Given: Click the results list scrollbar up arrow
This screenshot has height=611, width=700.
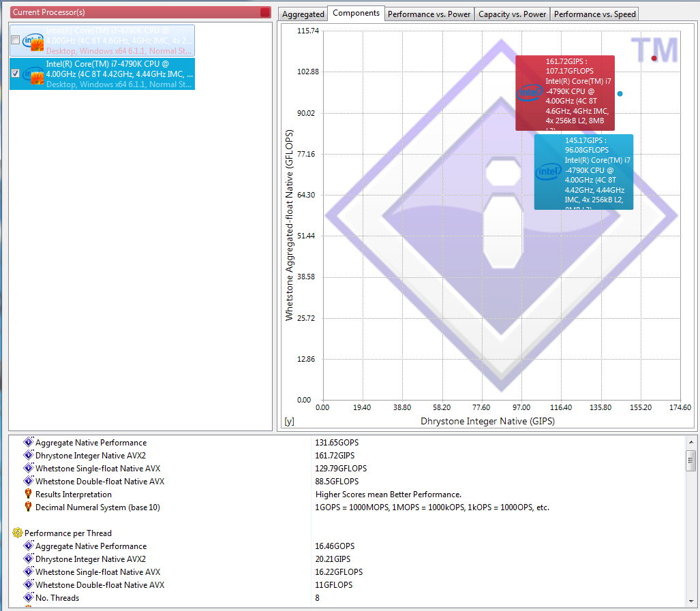Looking at the screenshot, I should 690,442.
